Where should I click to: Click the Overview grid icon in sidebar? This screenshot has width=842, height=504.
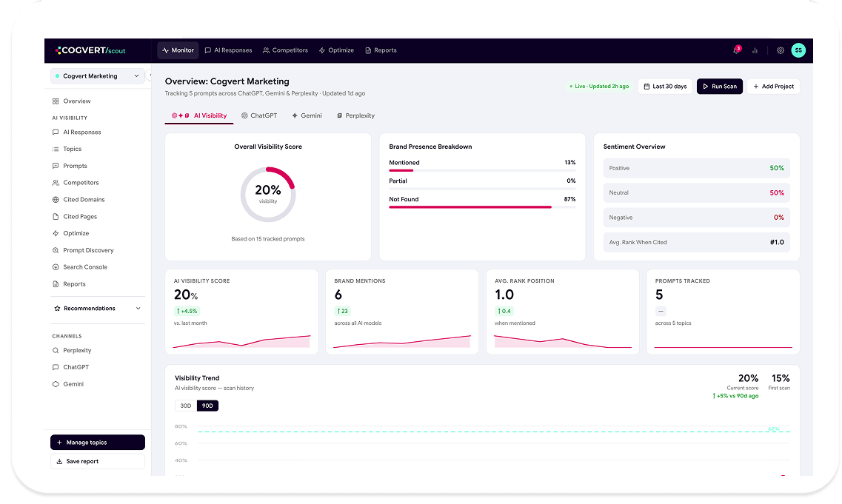[56, 101]
